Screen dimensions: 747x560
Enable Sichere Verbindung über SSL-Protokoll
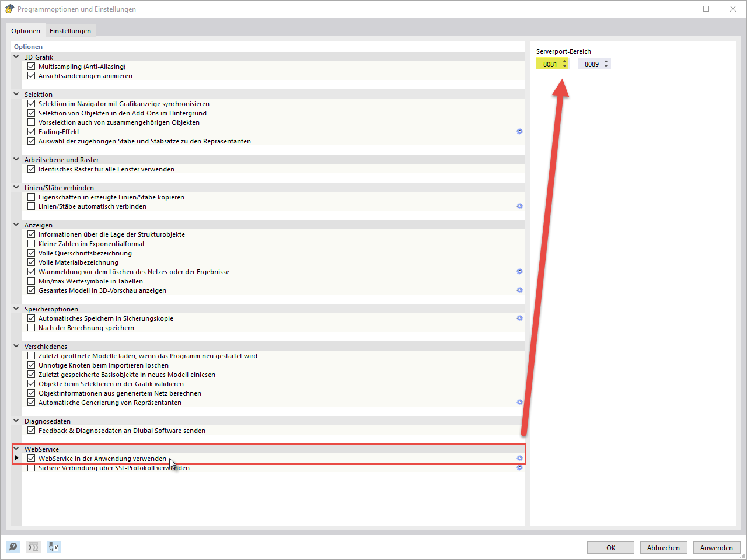tap(31, 468)
